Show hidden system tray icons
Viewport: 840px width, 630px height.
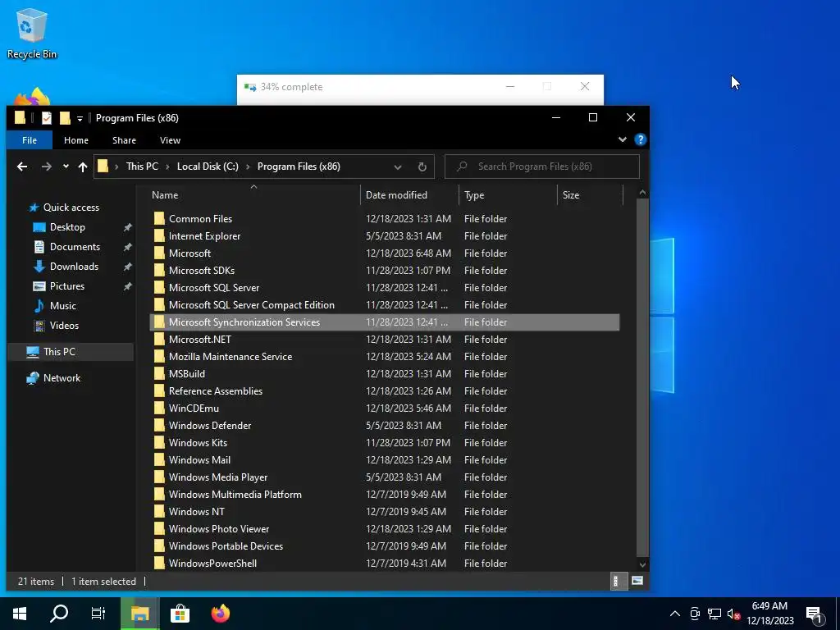click(x=675, y=614)
